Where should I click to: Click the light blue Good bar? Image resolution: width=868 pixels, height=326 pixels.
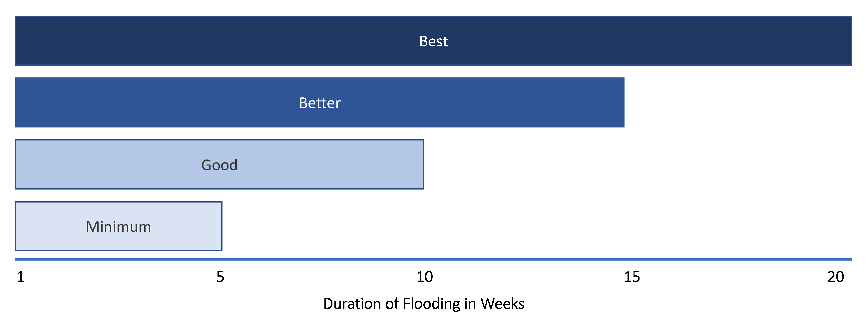click(x=219, y=165)
